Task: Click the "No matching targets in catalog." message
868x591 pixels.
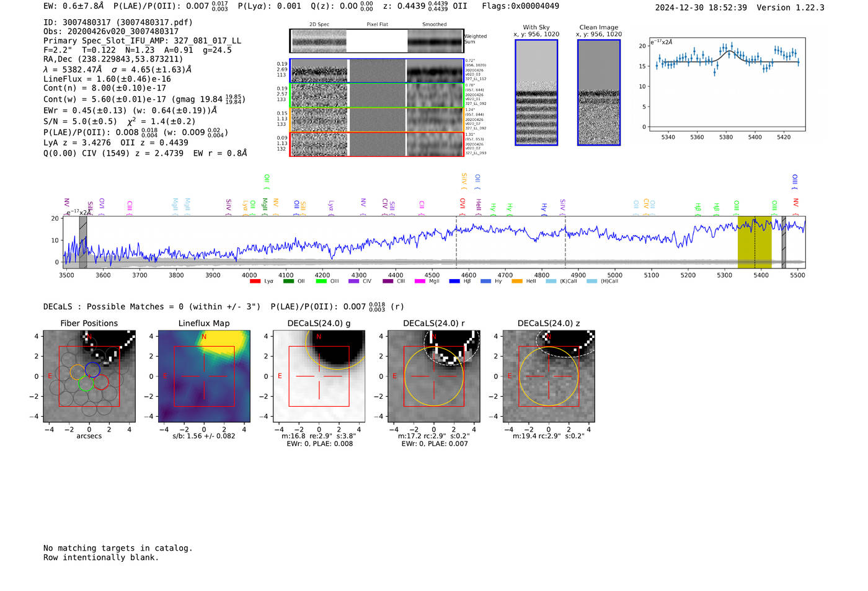Action: click(x=118, y=548)
